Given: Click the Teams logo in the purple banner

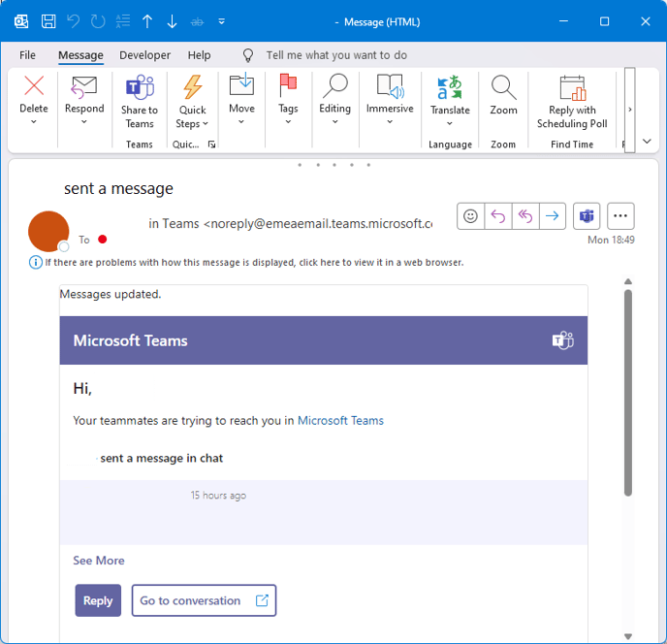Looking at the screenshot, I should [562, 340].
